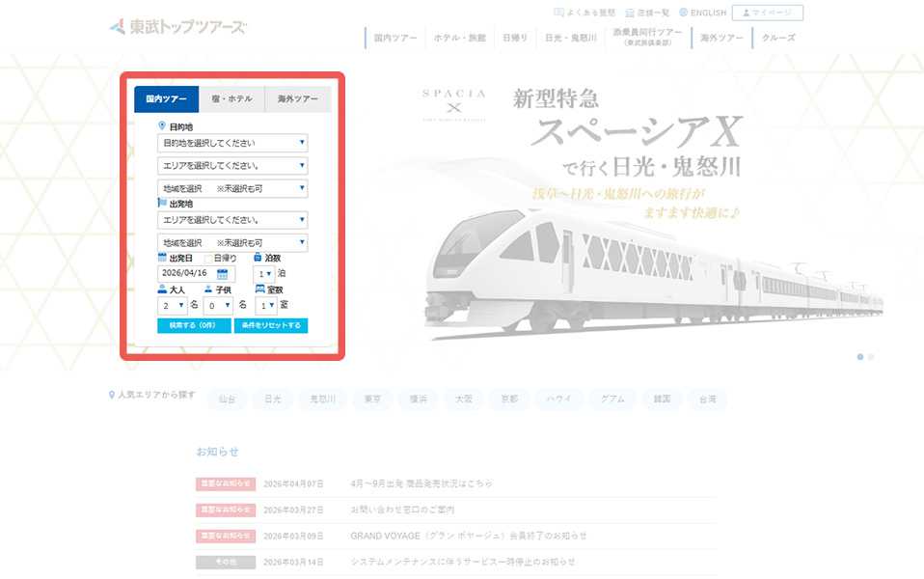Open 国内ツアー in top navigation
924x579 pixels.
pyautogui.click(x=394, y=38)
